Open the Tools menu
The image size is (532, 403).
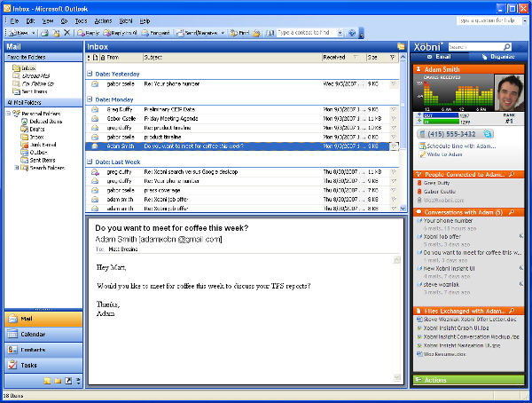coord(81,21)
